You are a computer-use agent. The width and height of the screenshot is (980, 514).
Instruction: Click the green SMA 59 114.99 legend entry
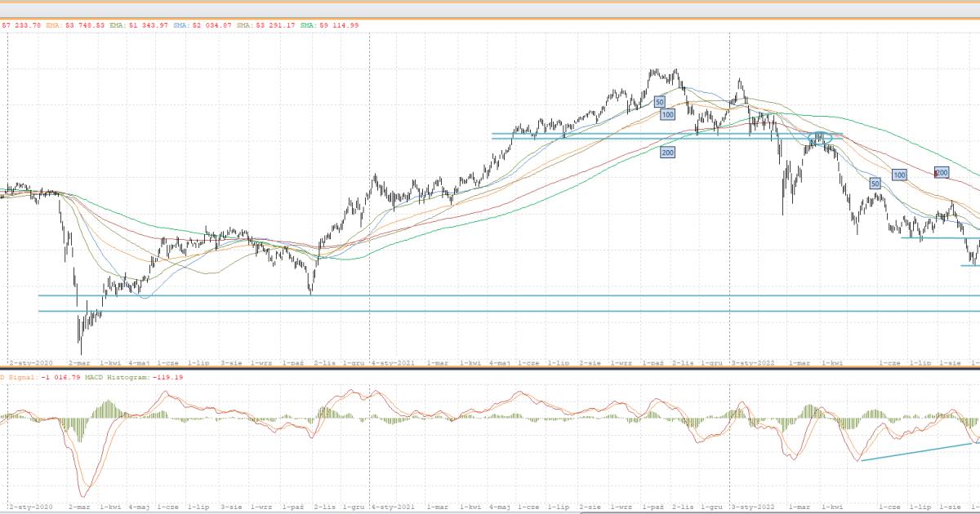click(x=329, y=25)
